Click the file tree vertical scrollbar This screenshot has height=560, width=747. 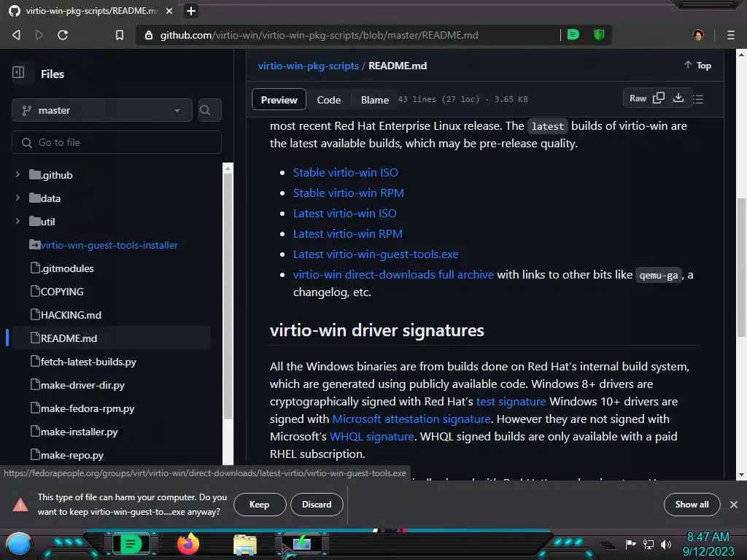[x=228, y=295]
